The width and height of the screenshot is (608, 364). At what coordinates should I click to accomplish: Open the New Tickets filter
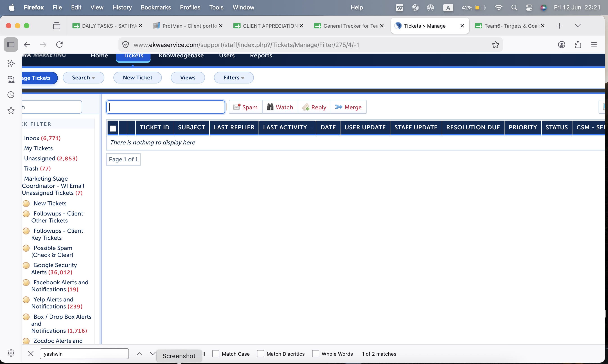point(50,203)
